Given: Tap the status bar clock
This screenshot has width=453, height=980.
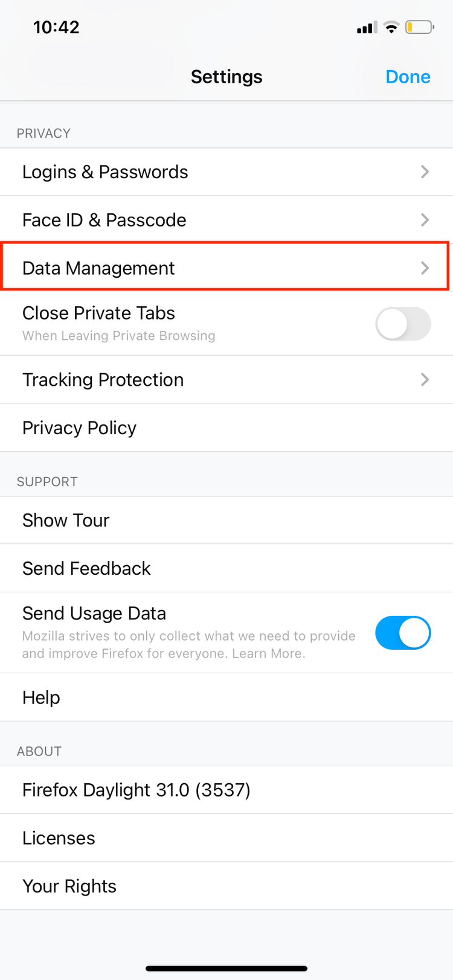Looking at the screenshot, I should (56, 27).
